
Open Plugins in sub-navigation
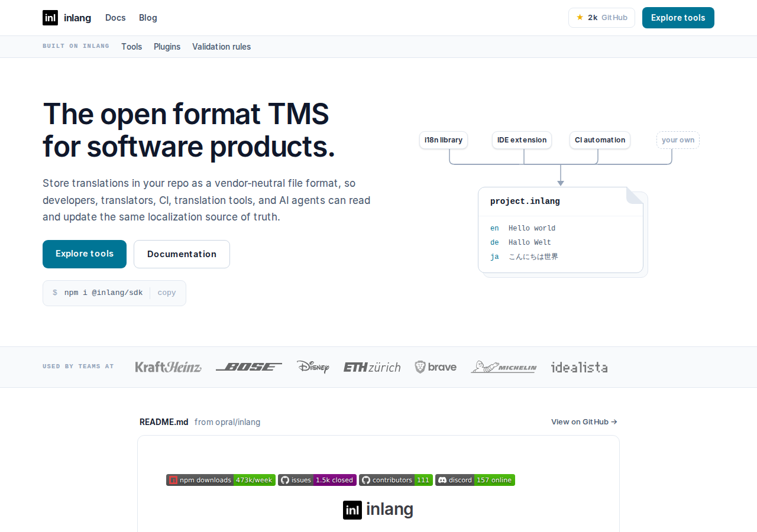(167, 47)
